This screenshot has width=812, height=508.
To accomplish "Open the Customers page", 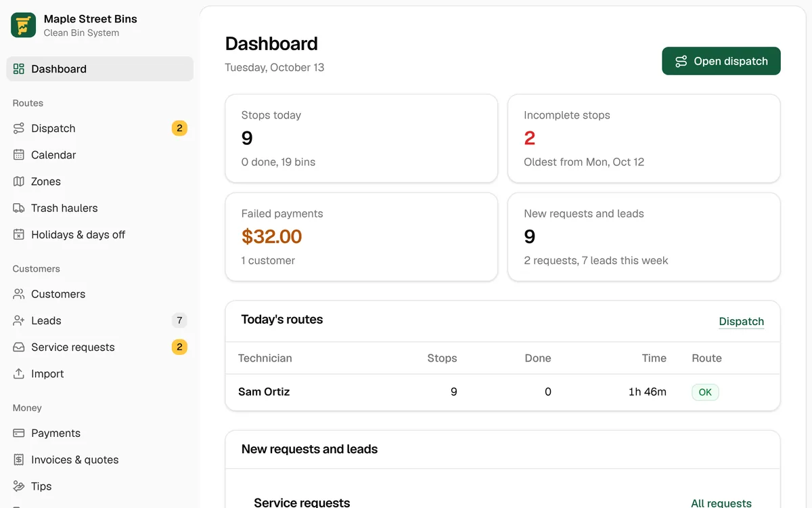I will (100, 294).
